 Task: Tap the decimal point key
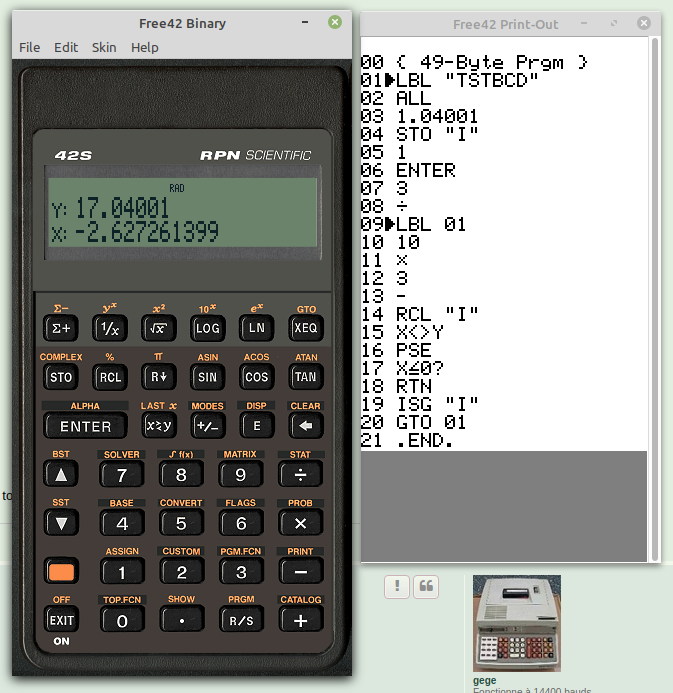click(x=181, y=621)
